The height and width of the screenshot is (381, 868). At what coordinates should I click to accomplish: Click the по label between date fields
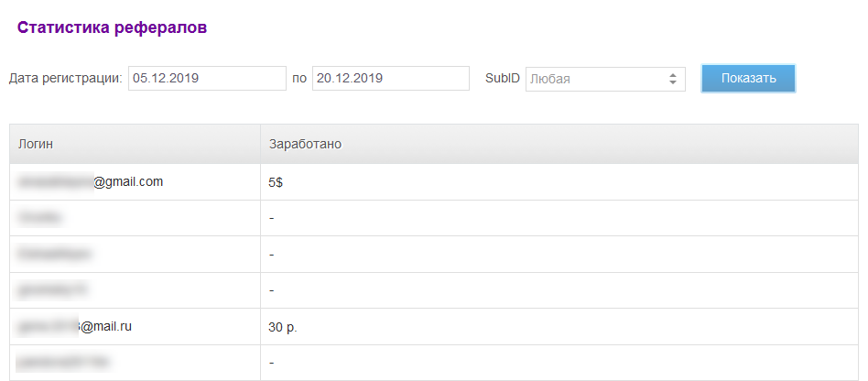(299, 79)
